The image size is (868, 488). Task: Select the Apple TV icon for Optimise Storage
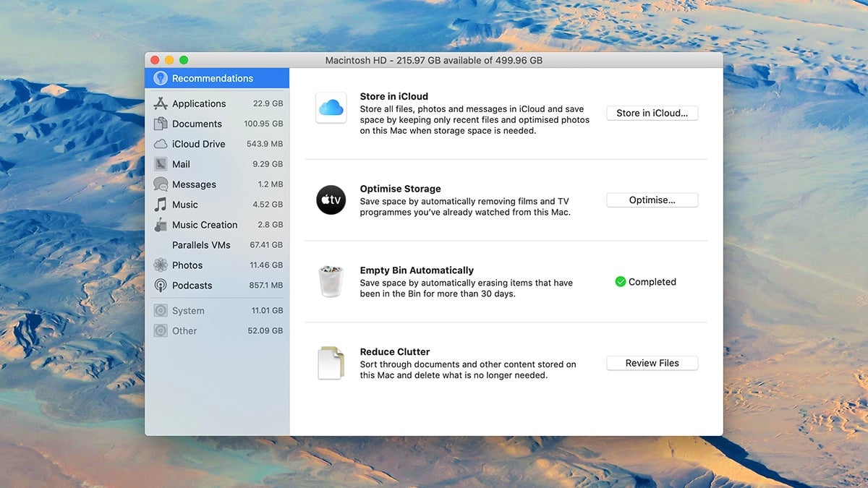tap(331, 200)
